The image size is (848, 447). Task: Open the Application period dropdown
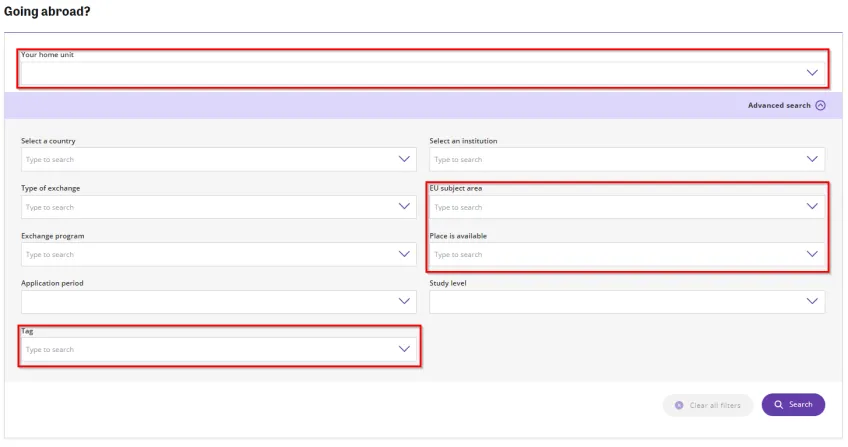218,301
